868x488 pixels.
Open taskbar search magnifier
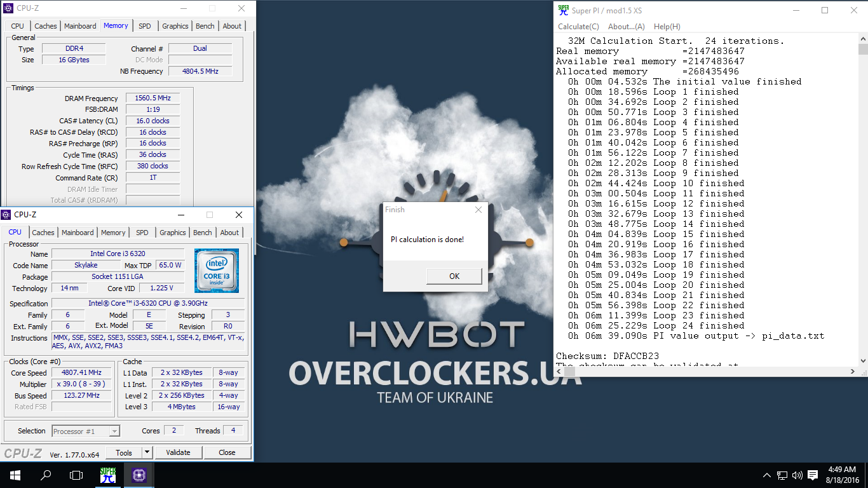coord(46,475)
